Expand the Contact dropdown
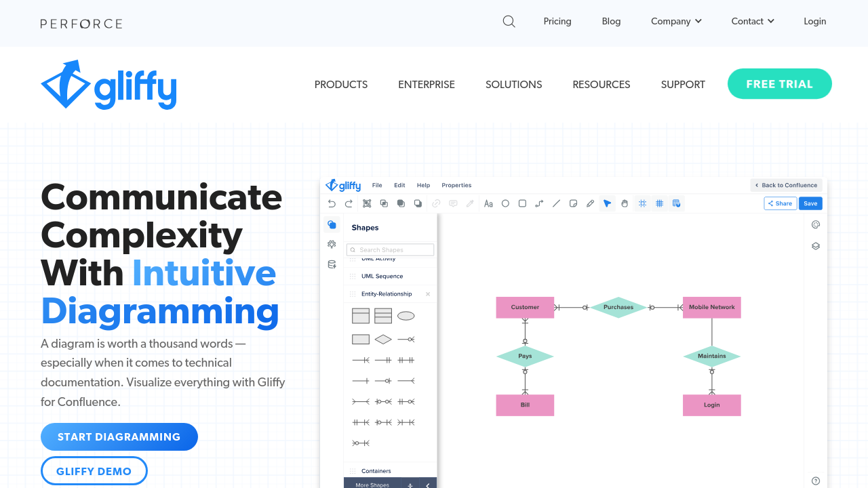 coord(753,22)
